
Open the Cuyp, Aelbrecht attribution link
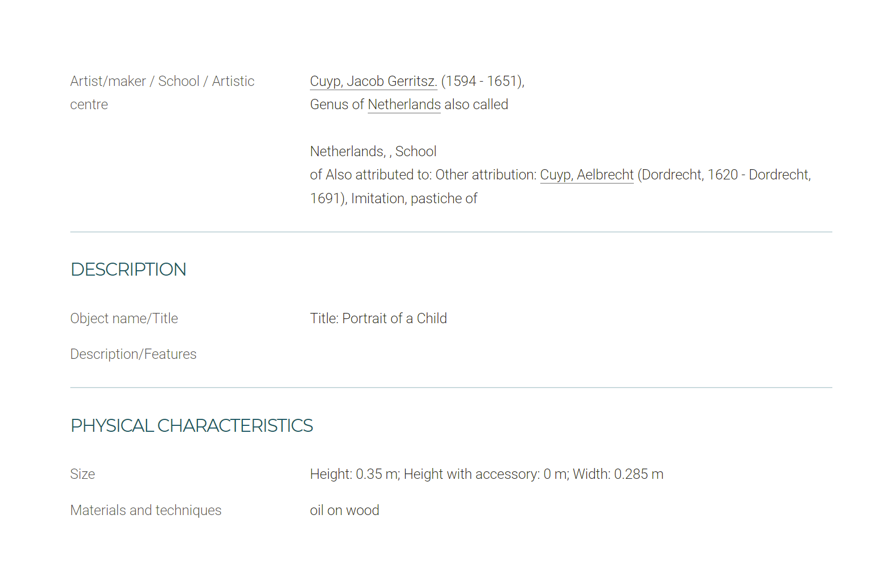click(587, 175)
